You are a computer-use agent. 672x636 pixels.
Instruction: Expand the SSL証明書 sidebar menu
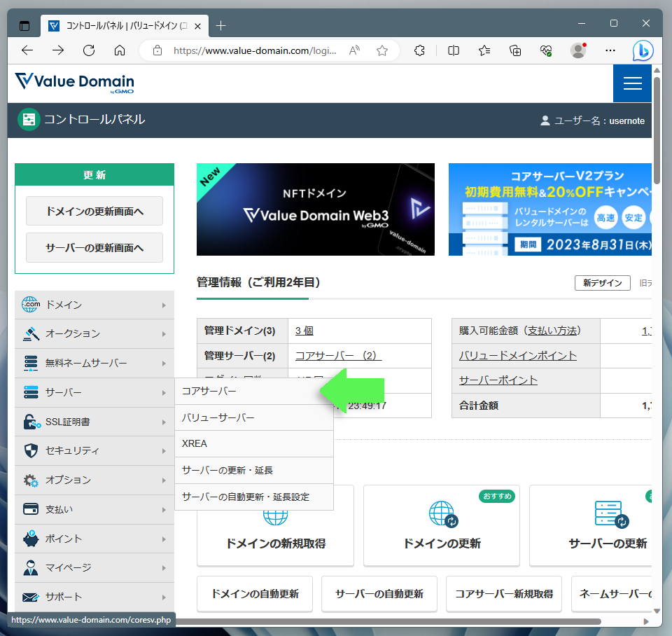coord(94,422)
